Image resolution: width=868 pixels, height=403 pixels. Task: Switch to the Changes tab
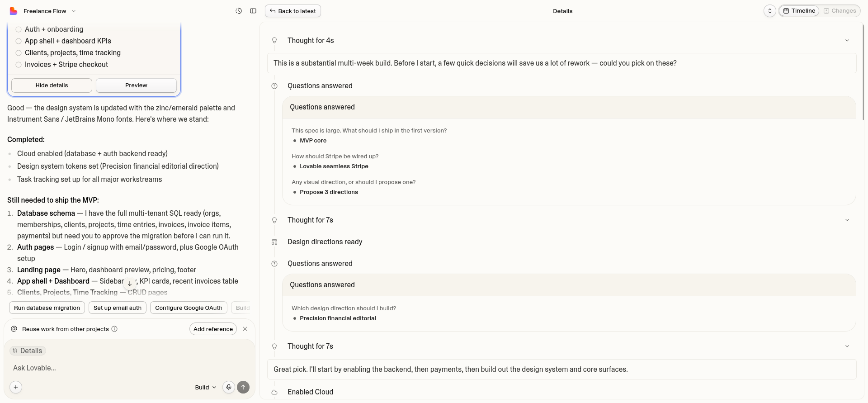click(840, 11)
